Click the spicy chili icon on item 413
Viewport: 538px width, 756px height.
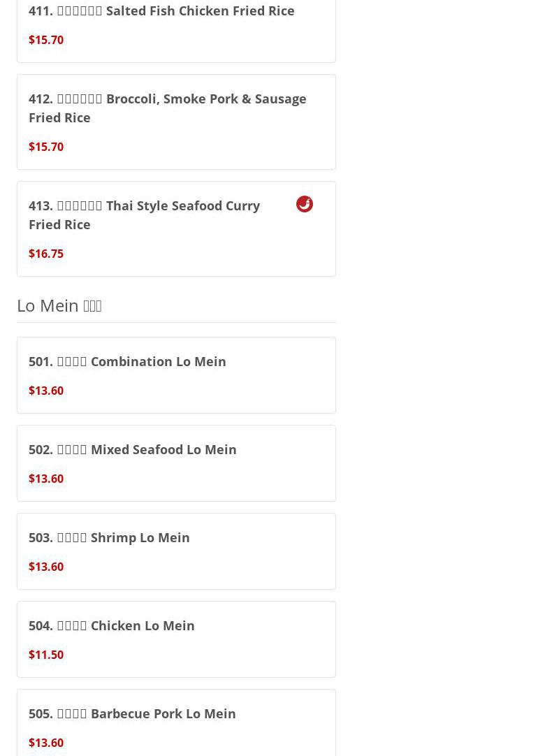pyautogui.click(x=305, y=204)
